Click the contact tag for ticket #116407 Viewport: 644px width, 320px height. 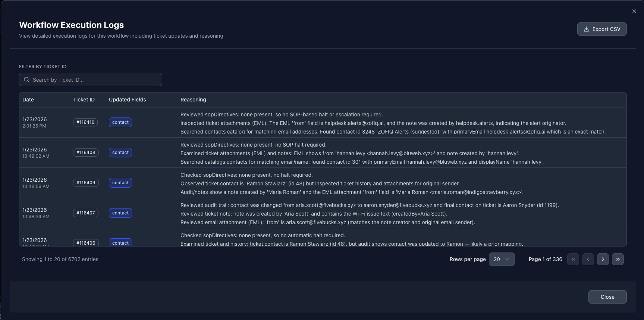point(120,213)
